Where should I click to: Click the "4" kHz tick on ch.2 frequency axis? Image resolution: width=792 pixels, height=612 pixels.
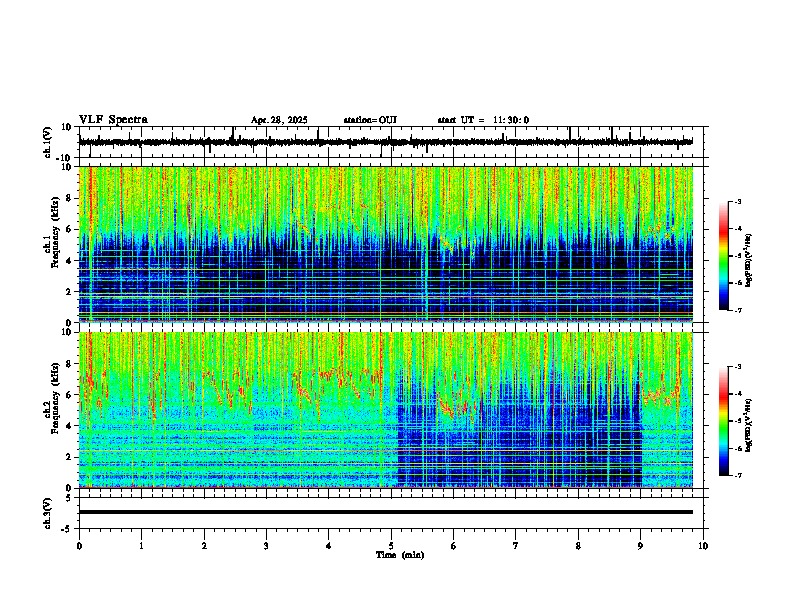[x=69, y=426]
